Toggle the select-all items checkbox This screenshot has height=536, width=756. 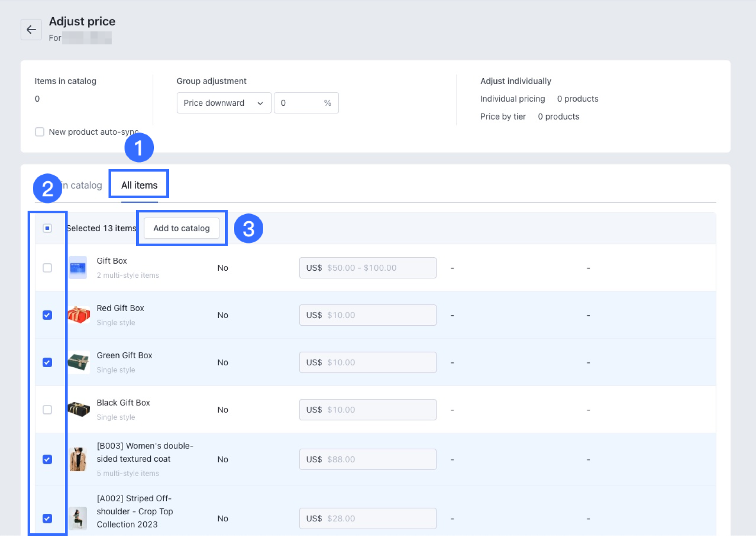47,228
